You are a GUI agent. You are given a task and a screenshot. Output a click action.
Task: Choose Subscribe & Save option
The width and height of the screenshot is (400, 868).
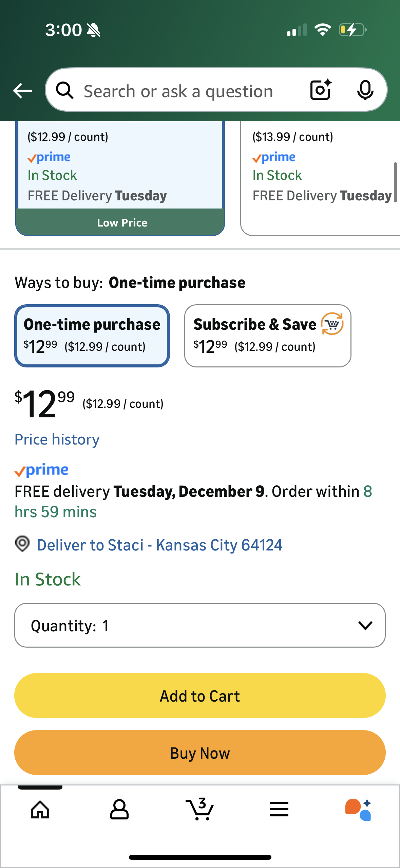click(x=267, y=336)
